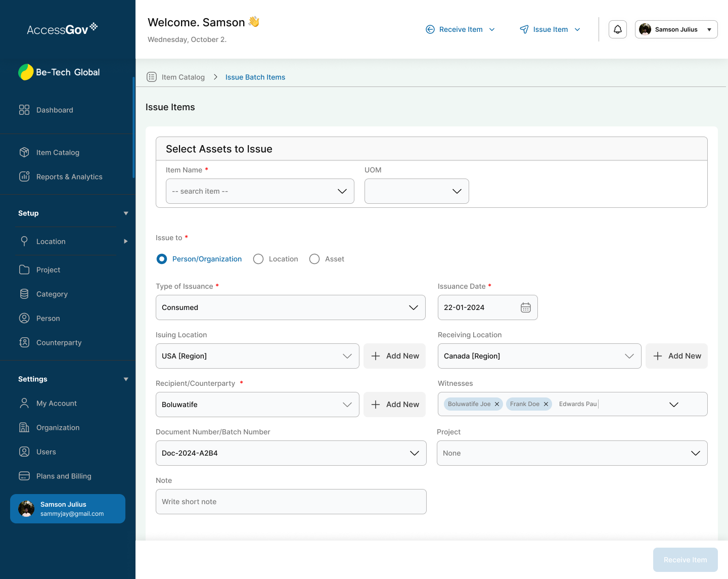Click the Location pin icon in sidebar
The image size is (728, 579).
(24, 241)
